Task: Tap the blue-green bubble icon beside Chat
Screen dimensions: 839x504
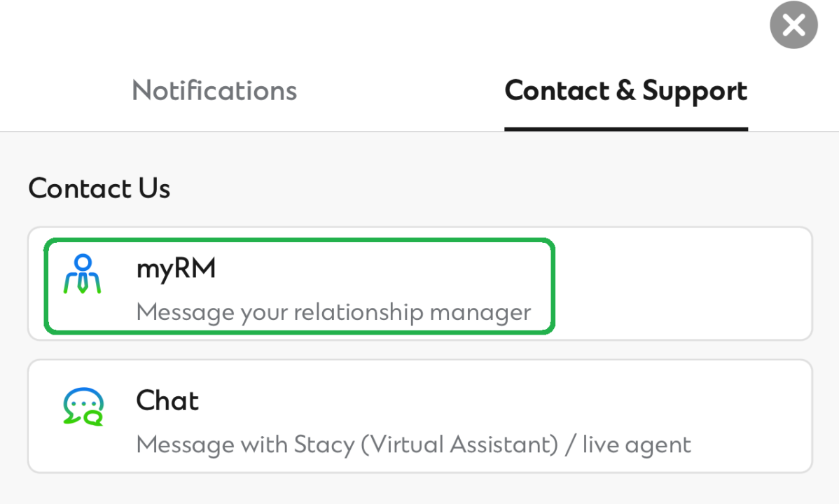Action: (x=83, y=407)
